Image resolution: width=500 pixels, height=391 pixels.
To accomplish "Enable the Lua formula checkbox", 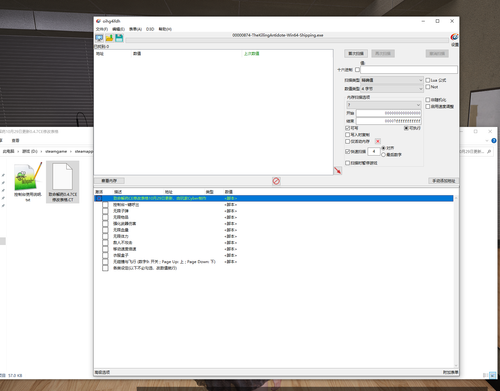I will coord(428,80).
